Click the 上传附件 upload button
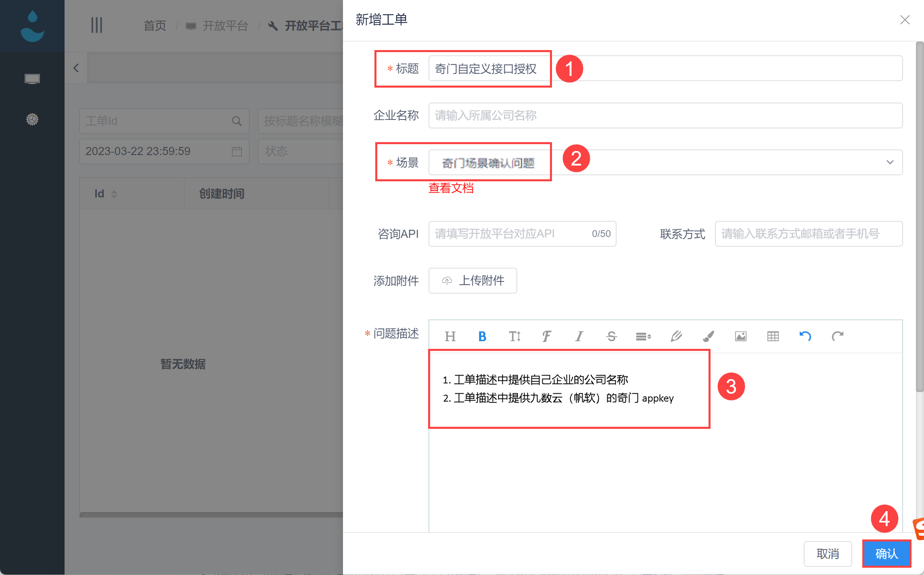The image size is (924, 575). tap(472, 281)
